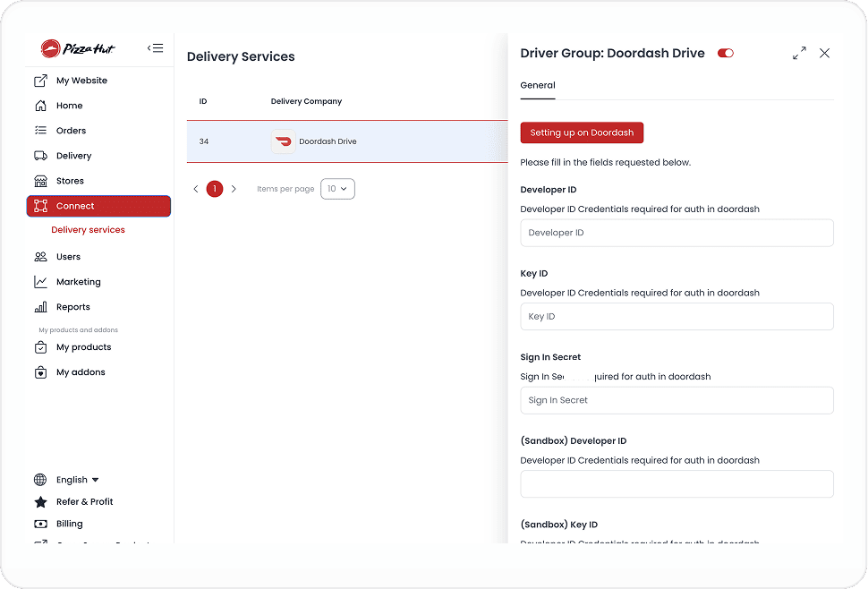868x589 pixels.
Task: Click Setting up on Doordash button
Action: pos(582,132)
